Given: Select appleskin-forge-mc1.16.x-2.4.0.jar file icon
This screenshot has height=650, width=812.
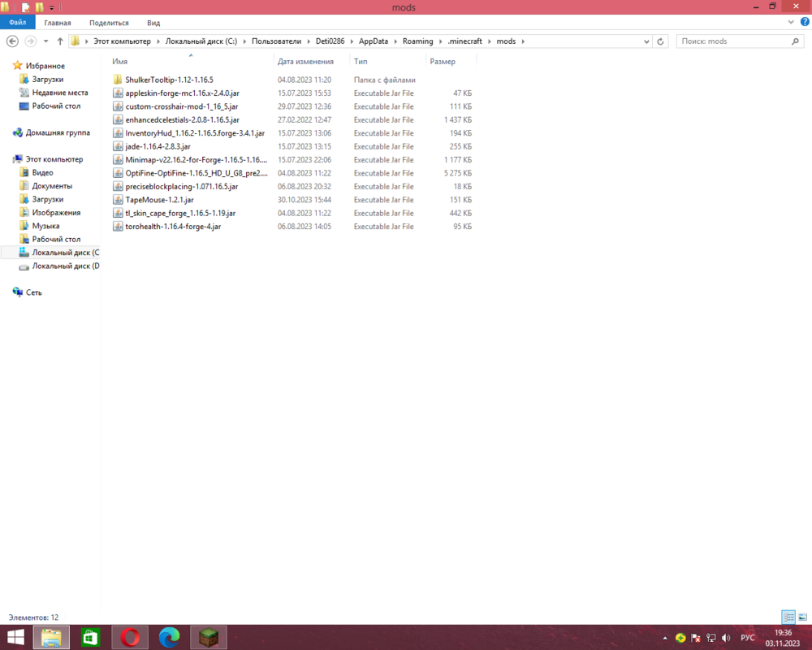Looking at the screenshot, I should point(118,93).
